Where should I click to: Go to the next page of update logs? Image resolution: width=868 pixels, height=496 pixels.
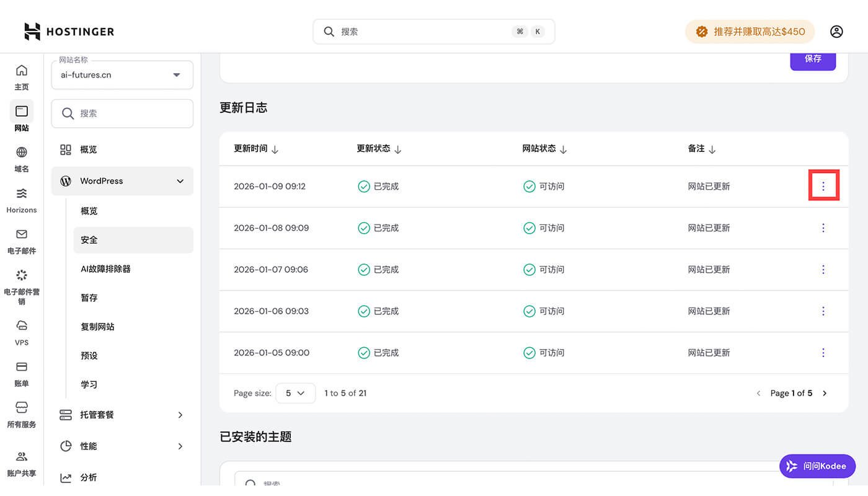[x=825, y=393]
